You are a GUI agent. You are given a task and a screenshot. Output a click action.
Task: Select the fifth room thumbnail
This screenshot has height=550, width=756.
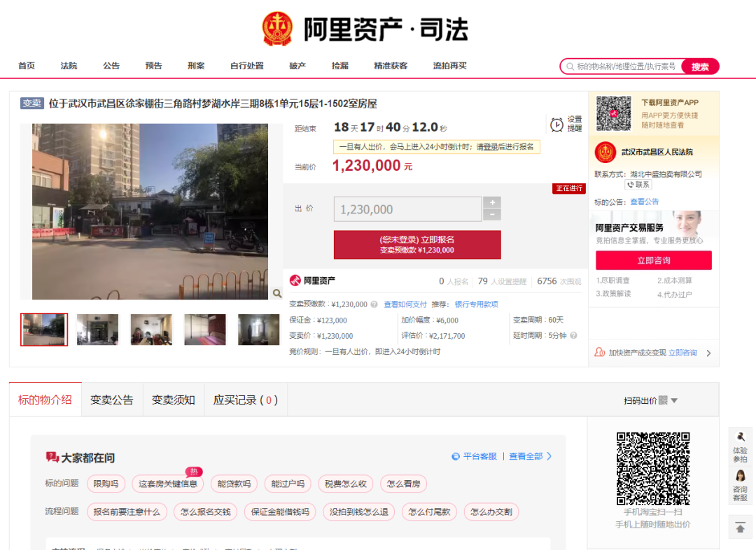click(259, 330)
